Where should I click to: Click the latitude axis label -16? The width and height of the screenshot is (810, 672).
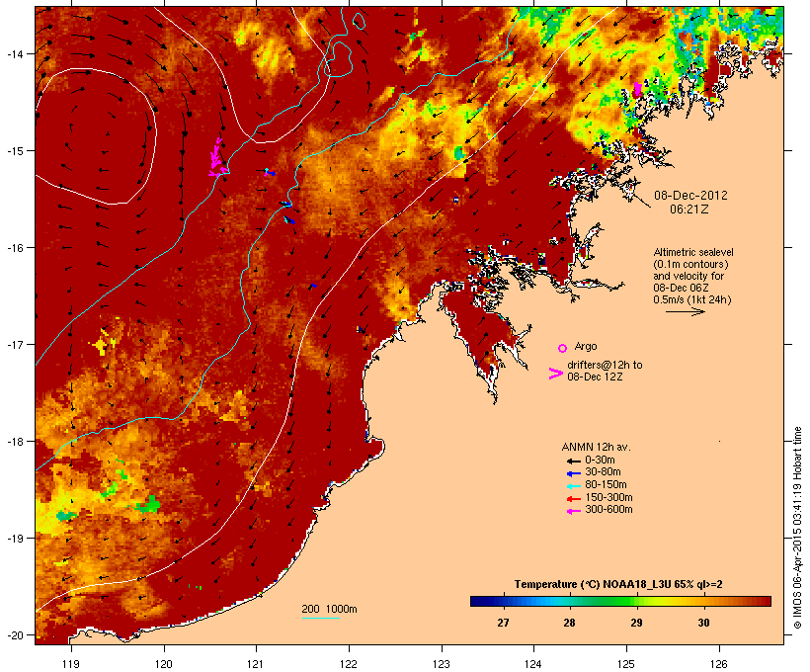pyautogui.click(x=14, y=248)
